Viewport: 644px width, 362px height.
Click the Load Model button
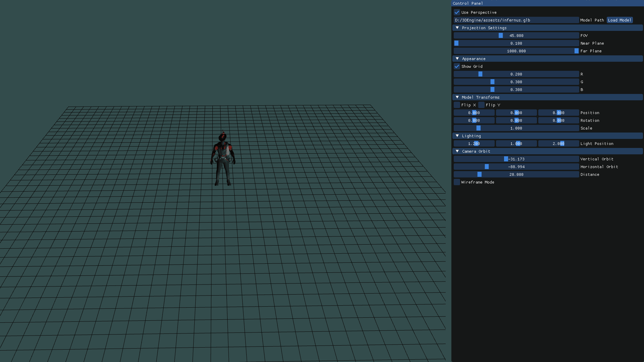(620, 20)
